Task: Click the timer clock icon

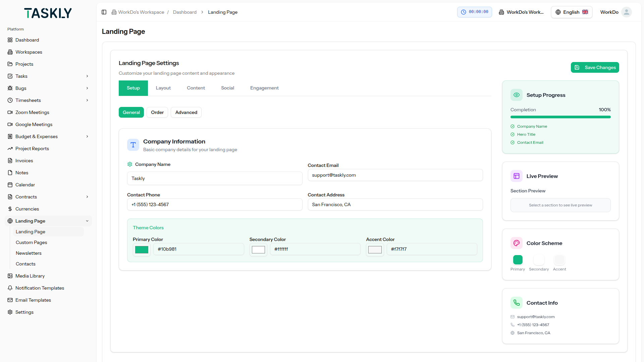Action: click(464, 12)
